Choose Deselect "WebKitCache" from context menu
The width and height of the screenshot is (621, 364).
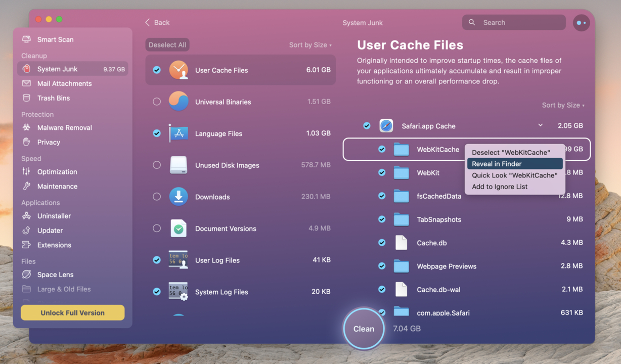(x=515, y=152)
